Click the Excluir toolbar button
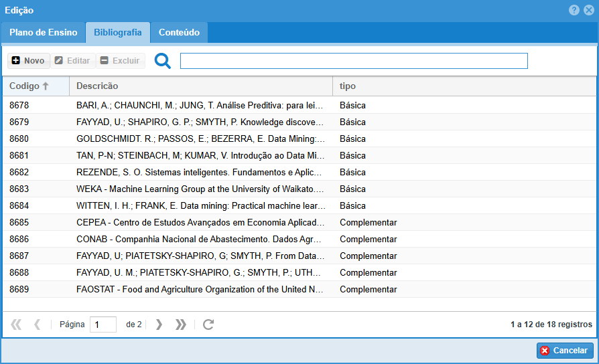Screen dimensions: 599x364 [x=120, y=61]
